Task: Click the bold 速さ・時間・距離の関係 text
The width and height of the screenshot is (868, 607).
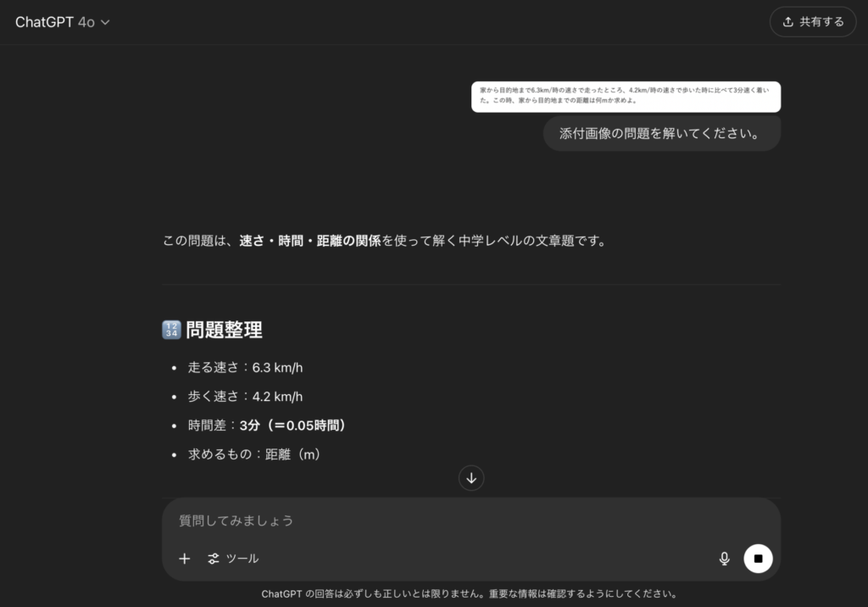Action: [309, 241]
